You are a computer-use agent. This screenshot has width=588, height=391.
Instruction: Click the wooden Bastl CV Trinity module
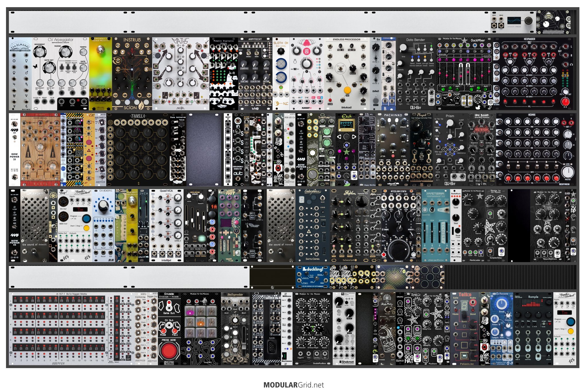40,150
